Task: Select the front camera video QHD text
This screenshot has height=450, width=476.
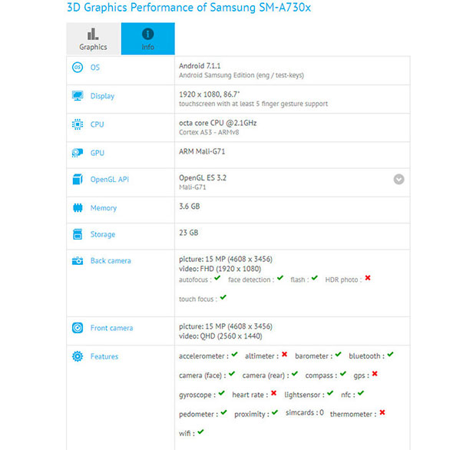Action: click(220, 336)
